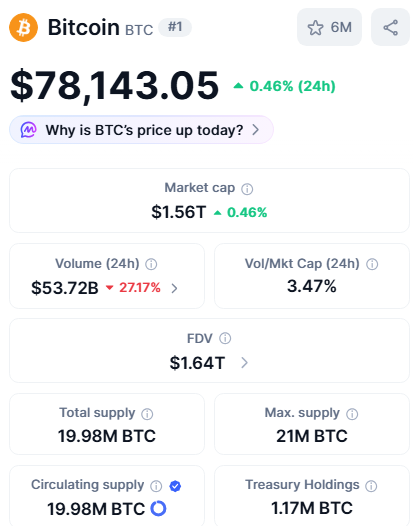Click the blue verified badge icon
Screen dimensions: 413x526
coord(175,486)
